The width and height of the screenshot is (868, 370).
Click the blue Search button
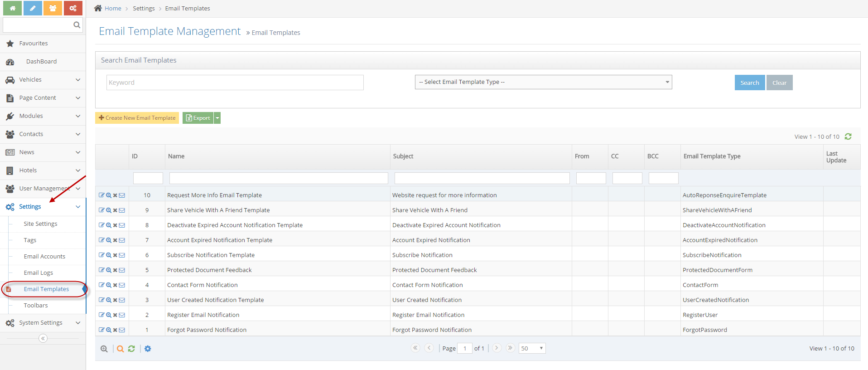coord(749,83)
